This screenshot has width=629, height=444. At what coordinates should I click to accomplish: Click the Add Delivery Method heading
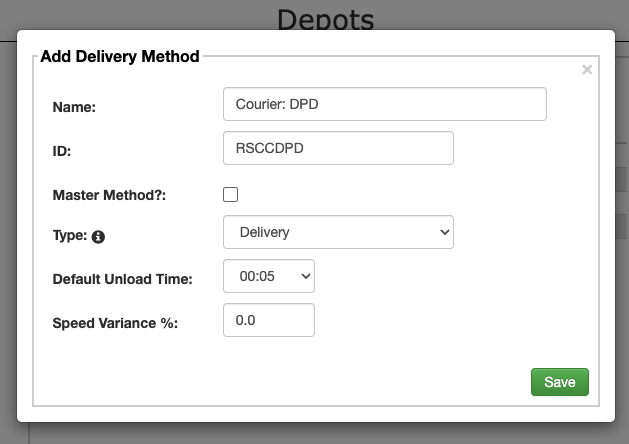coord(120,57)
